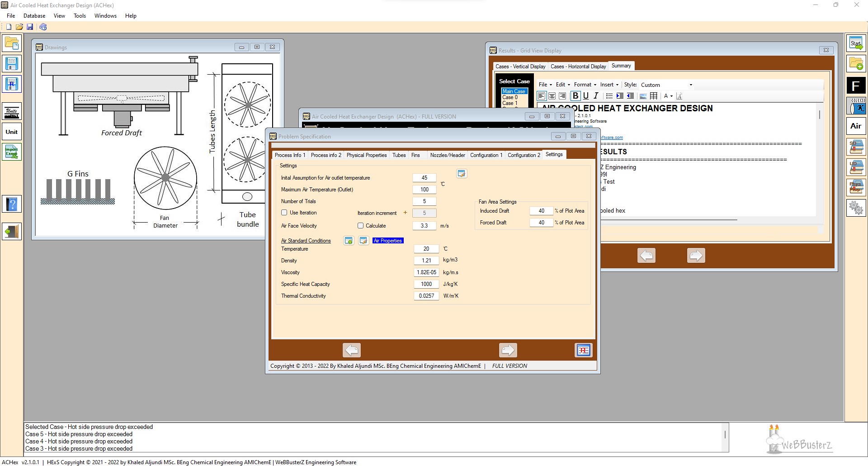This screenshot has width=868, height=466.
Task: Click the exit door icon in left sidebar
Action: (12, 232)
